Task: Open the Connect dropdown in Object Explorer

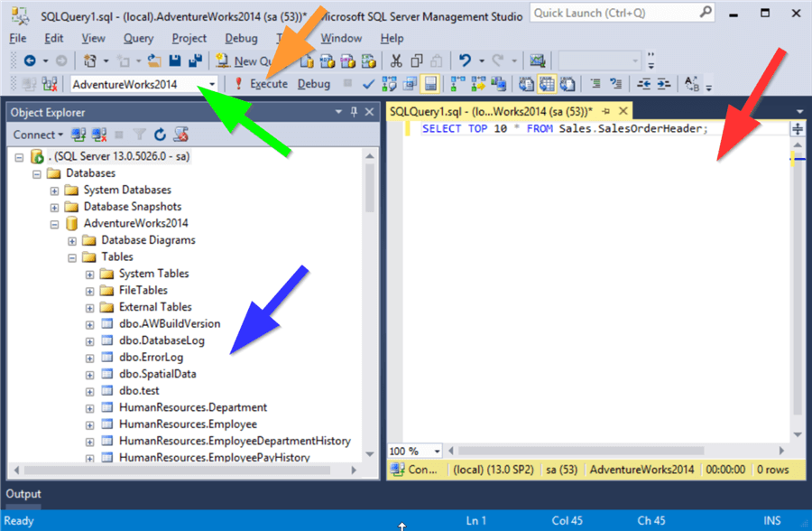Action: click(38, 135)
